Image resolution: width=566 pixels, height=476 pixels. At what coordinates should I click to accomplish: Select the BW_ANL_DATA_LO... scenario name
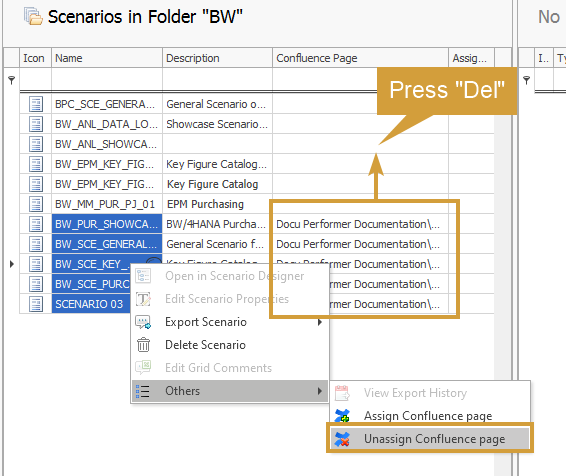pyautogui.click(x=107, y=124)
